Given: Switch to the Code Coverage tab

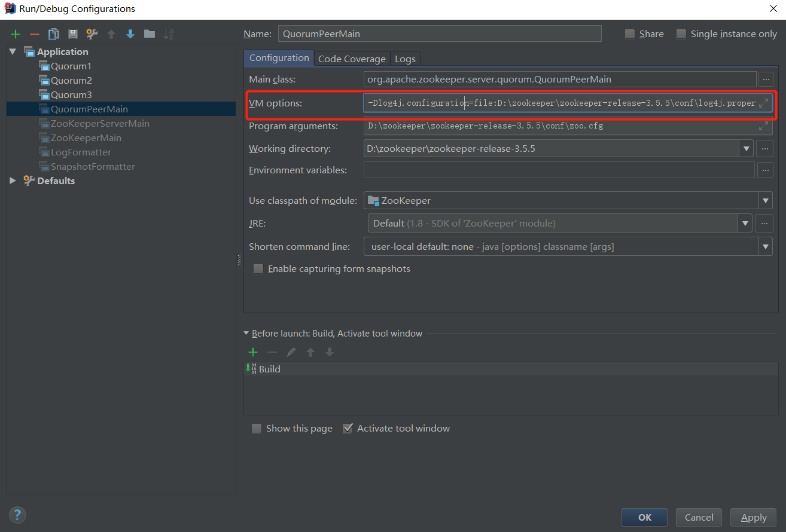Looking at the screenshot, I should [352, 59].
